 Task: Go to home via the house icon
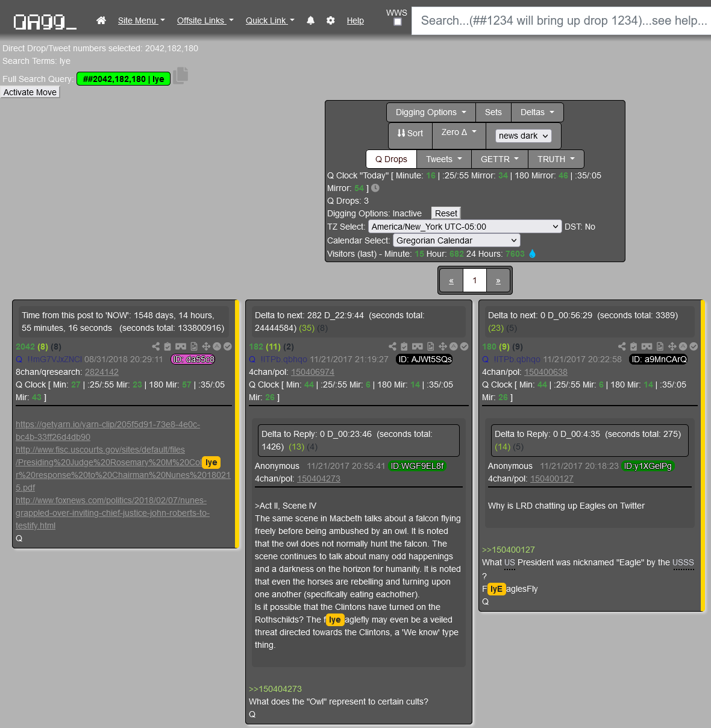pos(101,20)
